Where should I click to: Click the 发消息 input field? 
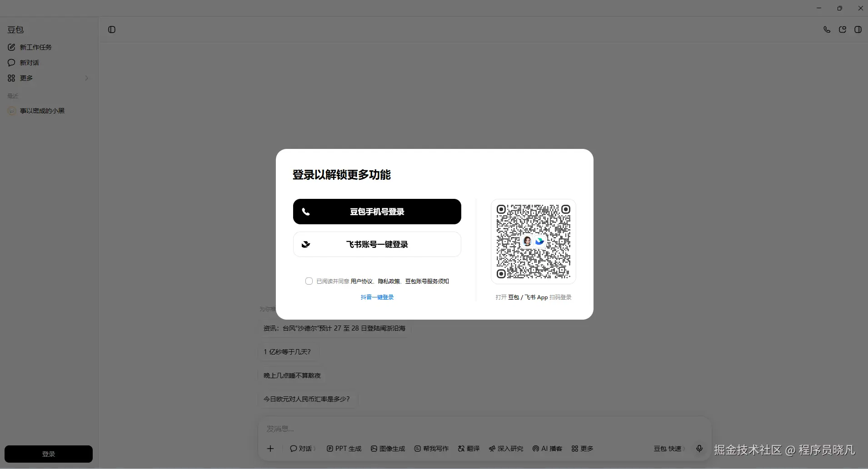484,429
